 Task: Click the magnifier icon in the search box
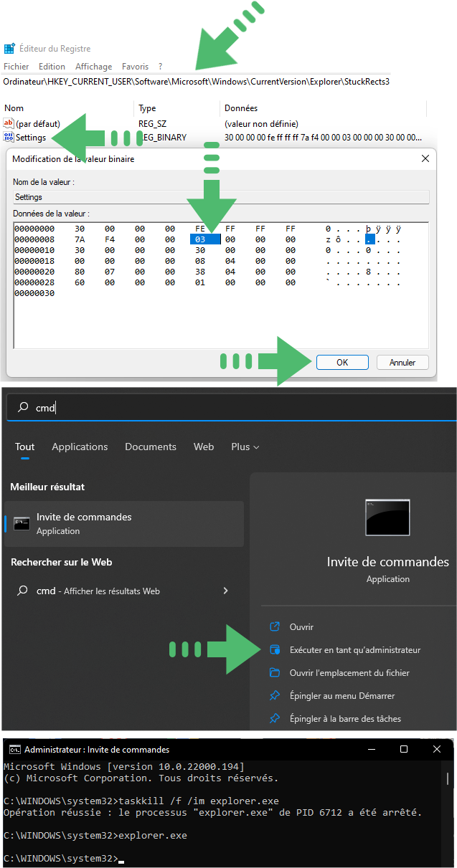click(23, 407)
